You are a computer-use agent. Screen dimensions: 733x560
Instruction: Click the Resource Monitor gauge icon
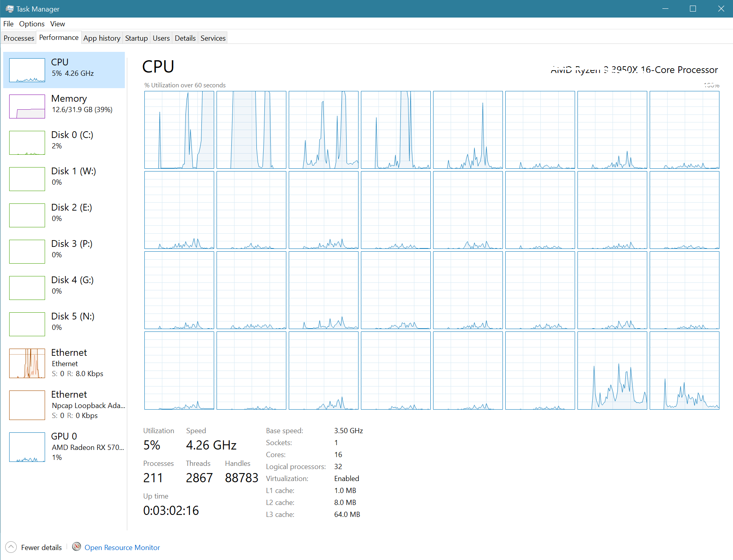[77, 546]
